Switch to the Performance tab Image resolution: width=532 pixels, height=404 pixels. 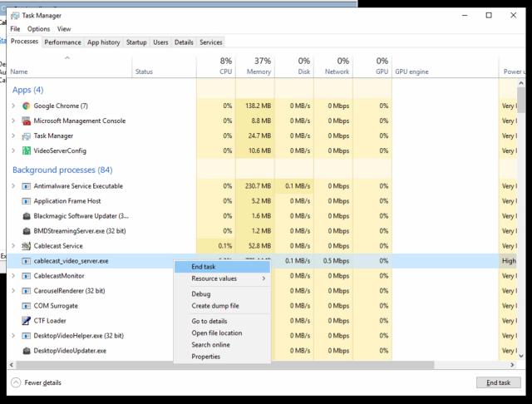pos(63,42)
